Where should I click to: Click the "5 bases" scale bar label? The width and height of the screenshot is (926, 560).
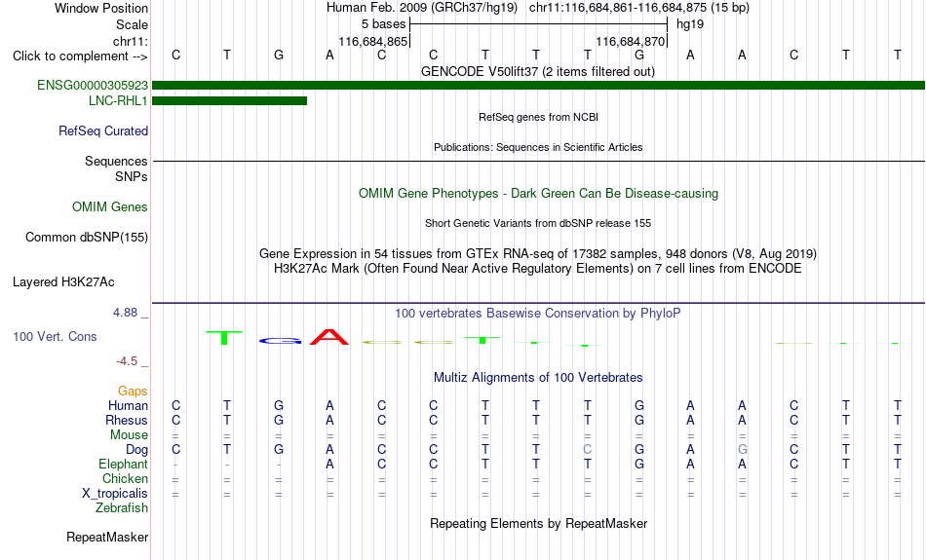384,24
